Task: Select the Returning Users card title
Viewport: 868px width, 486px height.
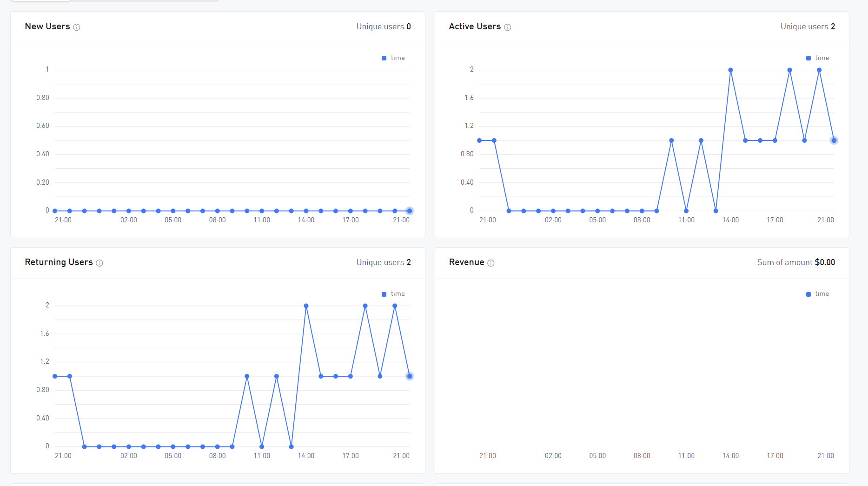Action: [59, 262]
